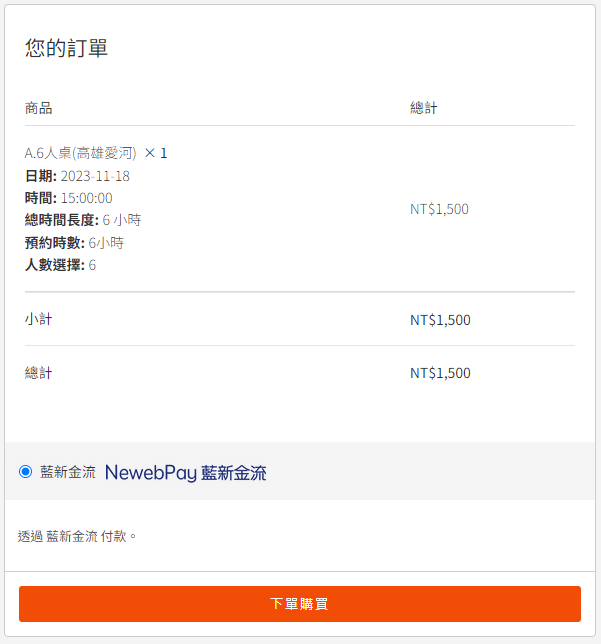601x644 pixels.
Task: Click the 藍新金流 payment method label
Action: coord(68,472)
